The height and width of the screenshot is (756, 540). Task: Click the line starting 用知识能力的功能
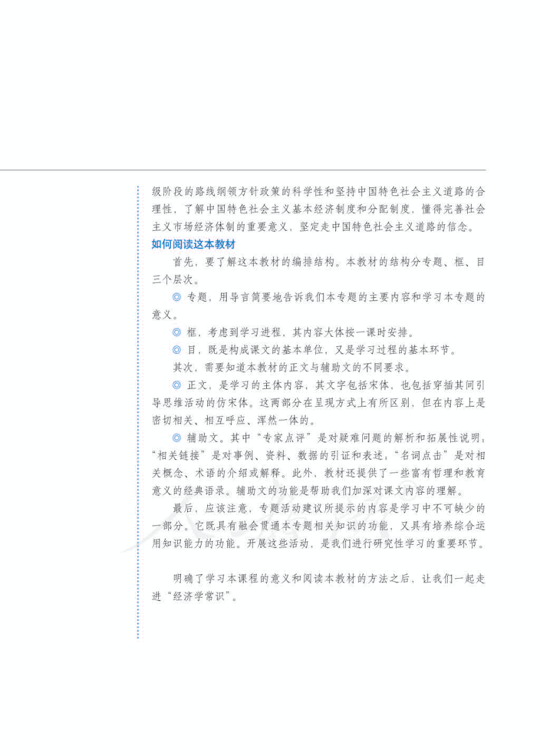[318, 544]
